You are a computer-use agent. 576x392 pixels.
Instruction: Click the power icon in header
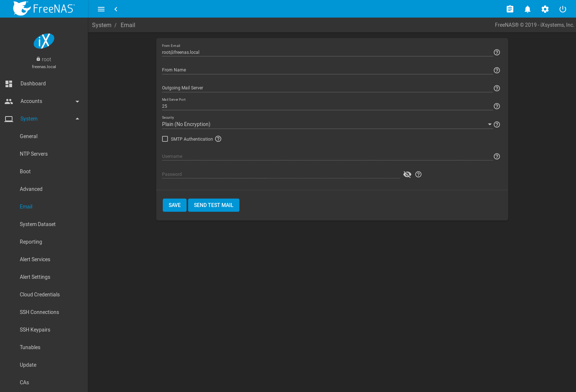[562, 9]
